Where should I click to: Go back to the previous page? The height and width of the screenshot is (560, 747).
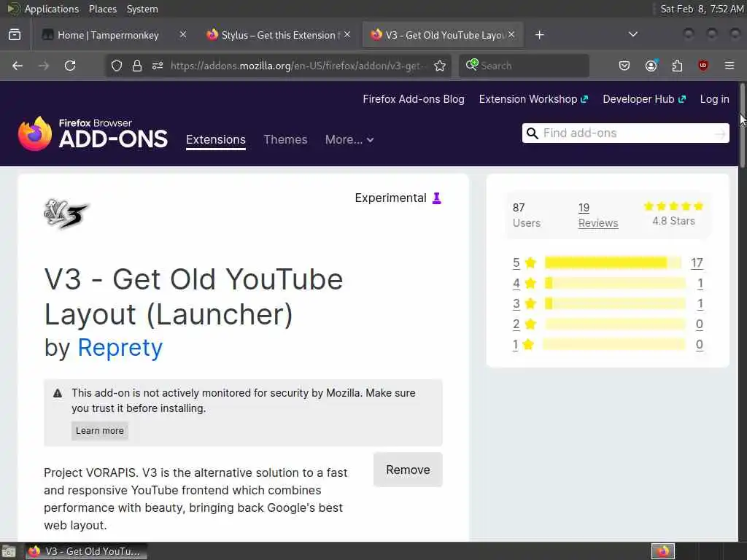(18, 66)
